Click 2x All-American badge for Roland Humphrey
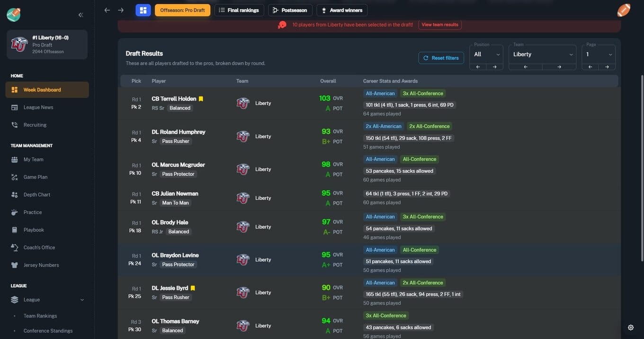 [384, 126]
